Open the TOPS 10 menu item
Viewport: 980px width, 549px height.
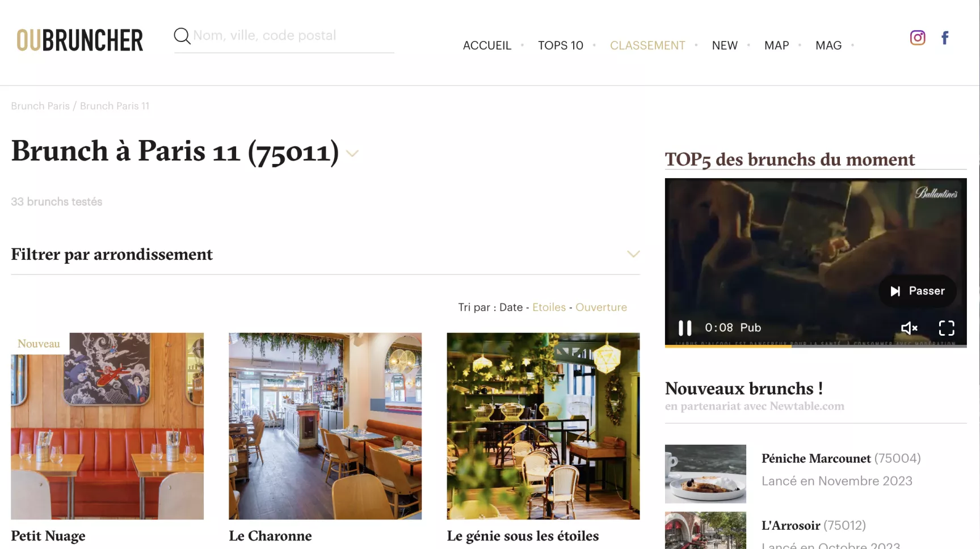coord(561,45)
